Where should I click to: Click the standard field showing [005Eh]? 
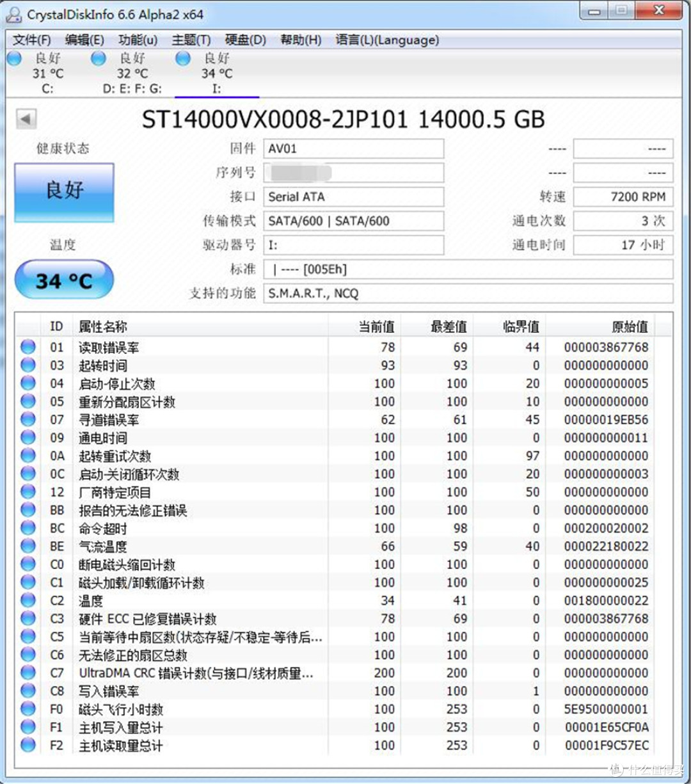(x=468, y=269)
